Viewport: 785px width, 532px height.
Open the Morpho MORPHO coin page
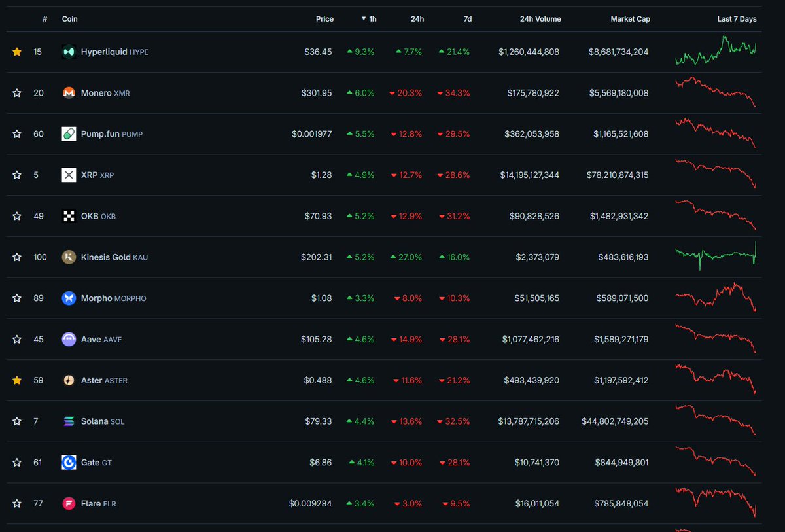113,298
